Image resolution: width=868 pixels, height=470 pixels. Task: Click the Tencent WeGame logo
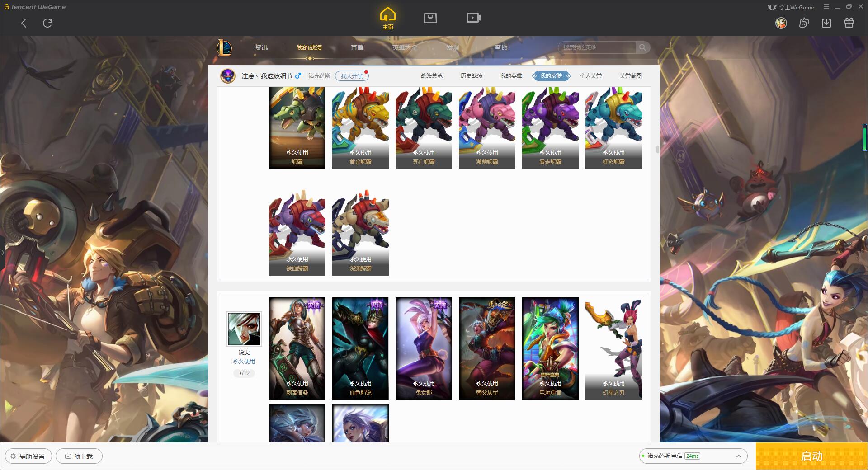tap(35, 7)
